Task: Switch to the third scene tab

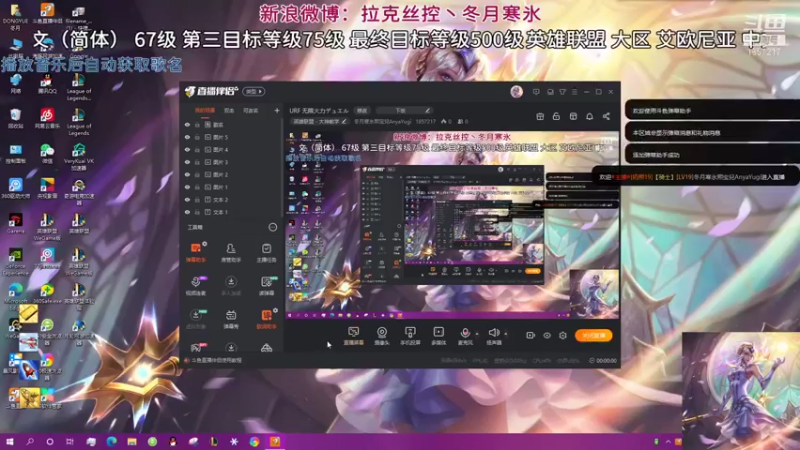Action: point(251,111)
